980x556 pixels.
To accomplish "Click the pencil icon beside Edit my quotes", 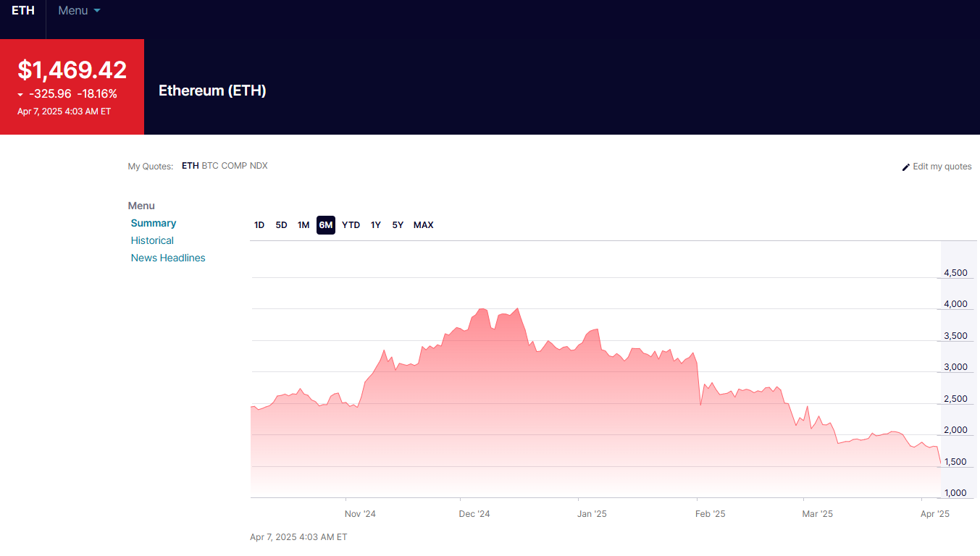I will tap(905, 167).
